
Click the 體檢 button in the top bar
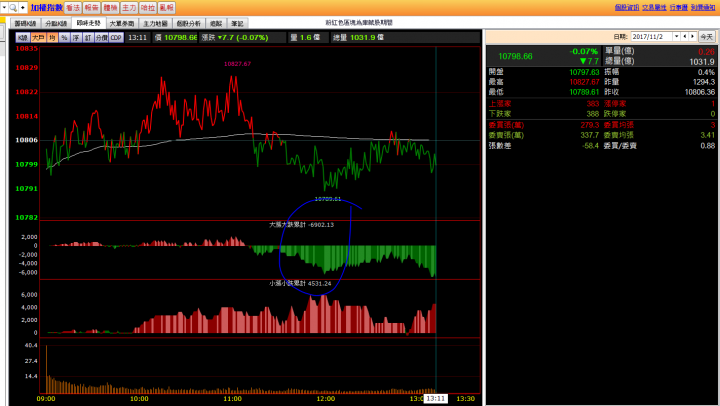coord(110,8)
